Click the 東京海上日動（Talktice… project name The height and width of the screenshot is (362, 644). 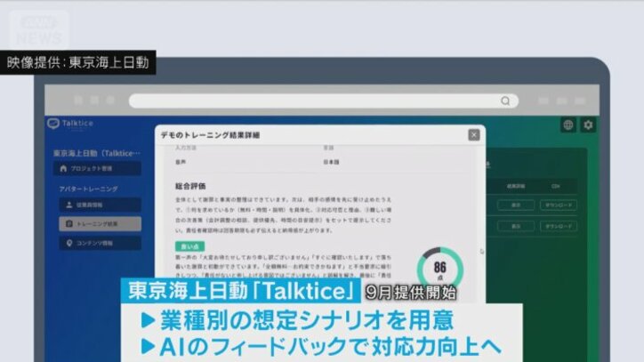(x=97, y=153)
